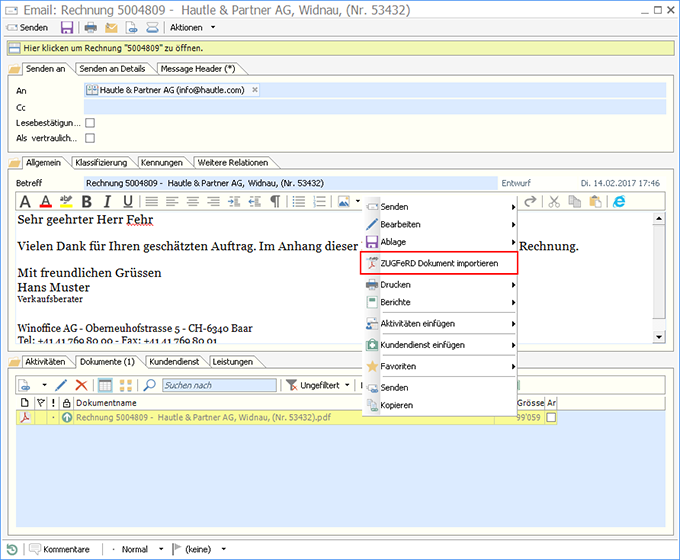
Task: Switch to Senden an Details tab
Action: 112,69
